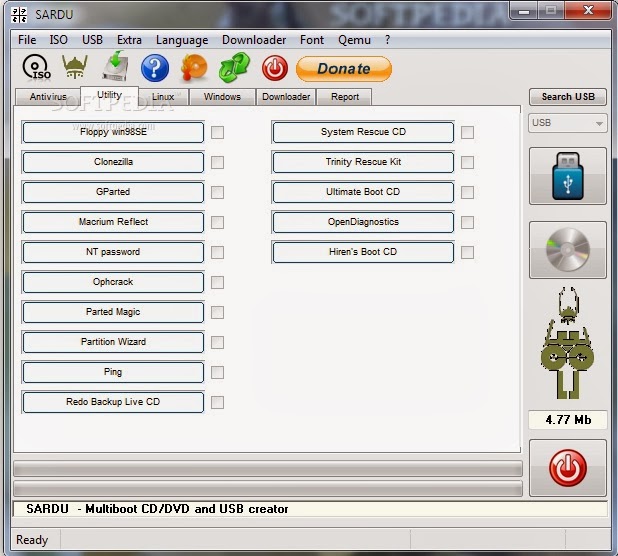This screenshot has height=556, width=618.
Task: Click the Hiren's Boot CD button
Action: click(x=363, y=252)
